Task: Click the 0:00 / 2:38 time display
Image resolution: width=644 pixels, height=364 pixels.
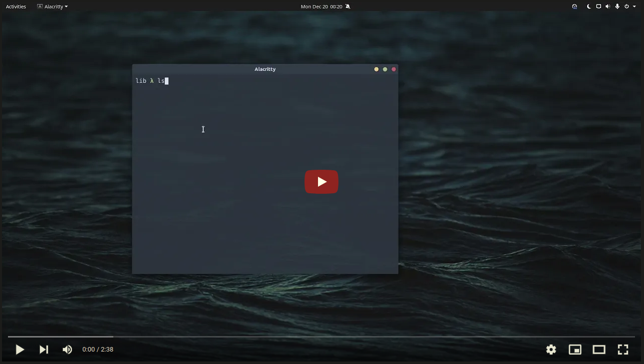Action: [98, 350]
